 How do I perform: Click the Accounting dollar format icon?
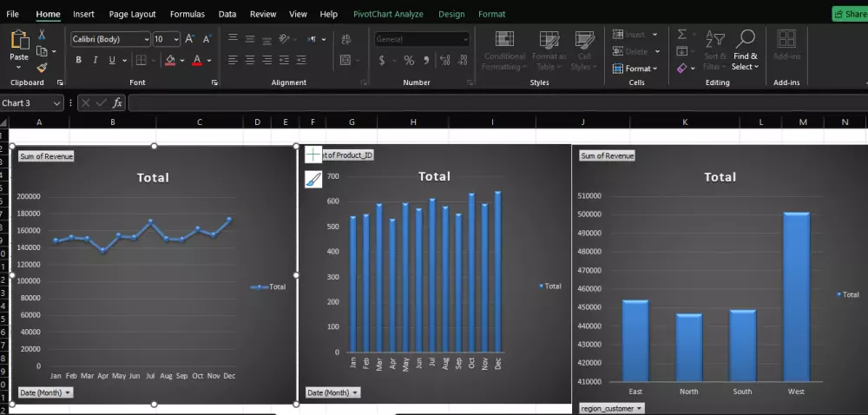pos(382,60)
